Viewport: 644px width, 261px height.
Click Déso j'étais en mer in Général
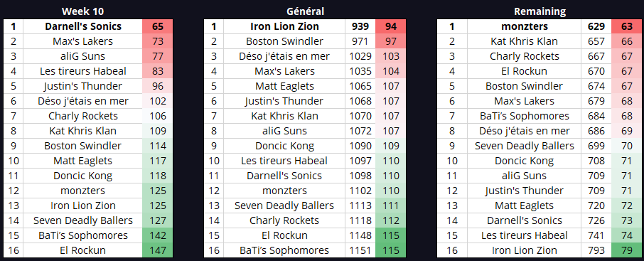coord(284,56)
